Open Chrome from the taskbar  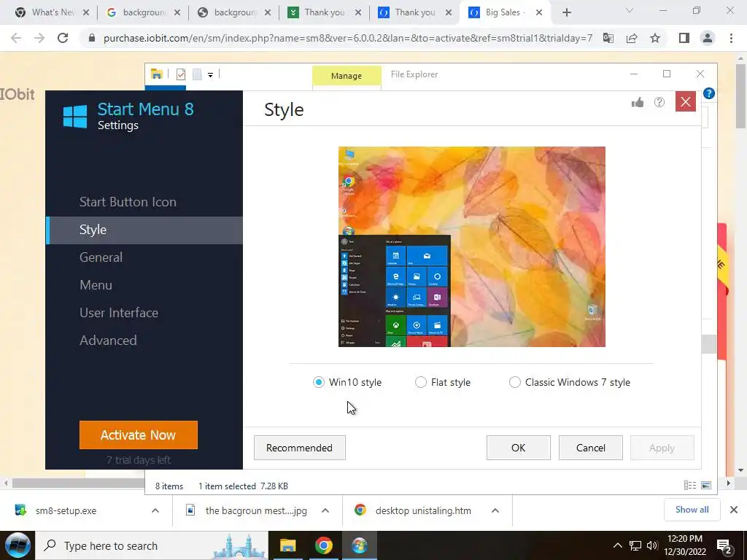pyautogui.click(x=323, y=545)
